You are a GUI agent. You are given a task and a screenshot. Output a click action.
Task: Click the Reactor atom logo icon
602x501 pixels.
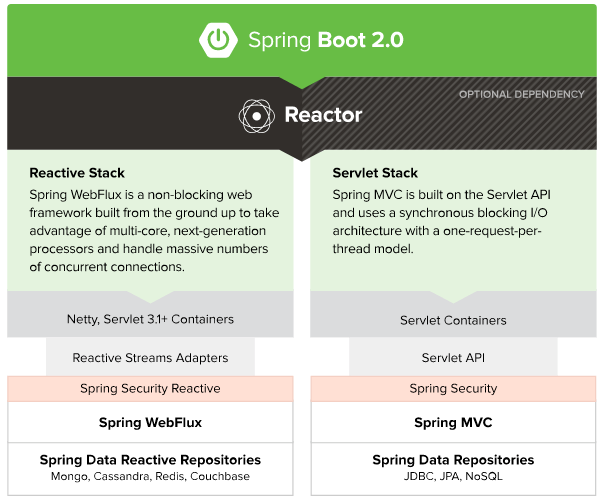tap(257, 116)
